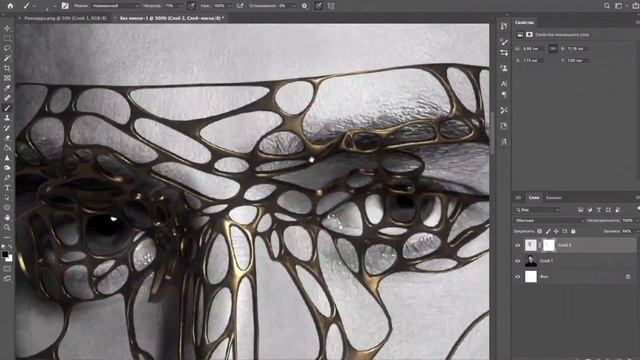Viewport: 640px width, 360px height.
Task: Go to the Home screen
Action: tap(10, 6)
